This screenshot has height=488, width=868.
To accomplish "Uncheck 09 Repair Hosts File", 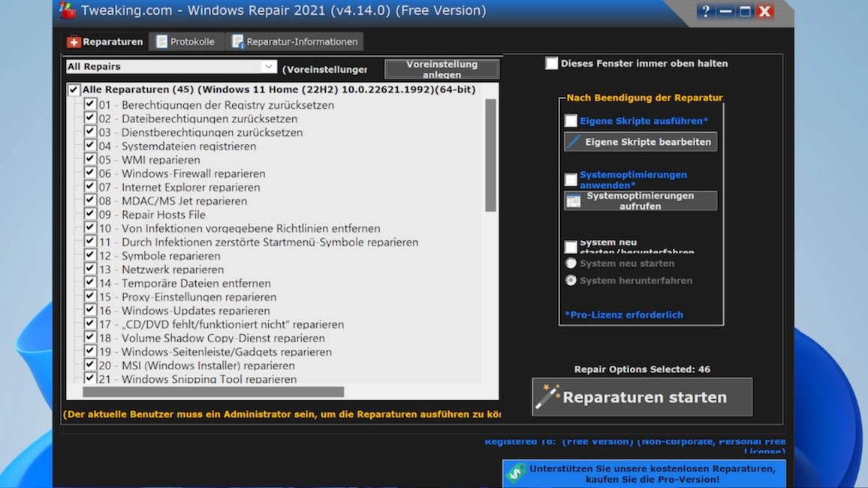I will tap(90, 213).
